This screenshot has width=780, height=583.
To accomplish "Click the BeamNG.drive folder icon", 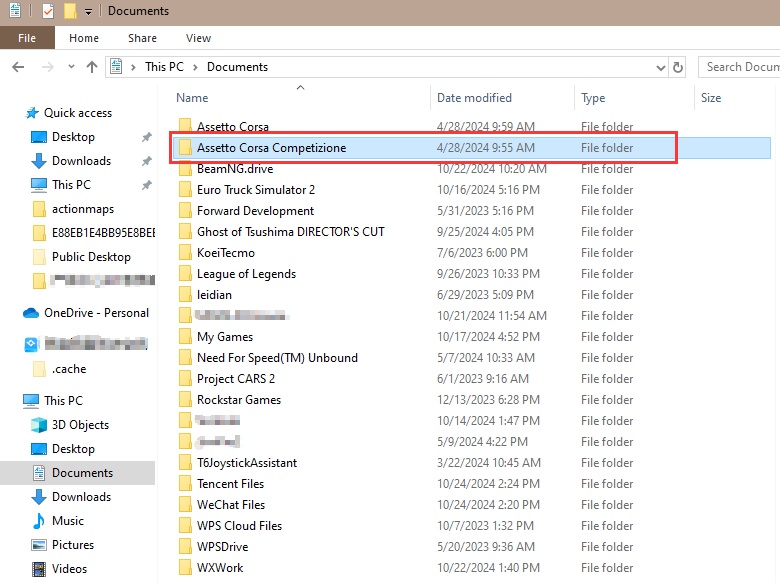I will pos(185,169).
